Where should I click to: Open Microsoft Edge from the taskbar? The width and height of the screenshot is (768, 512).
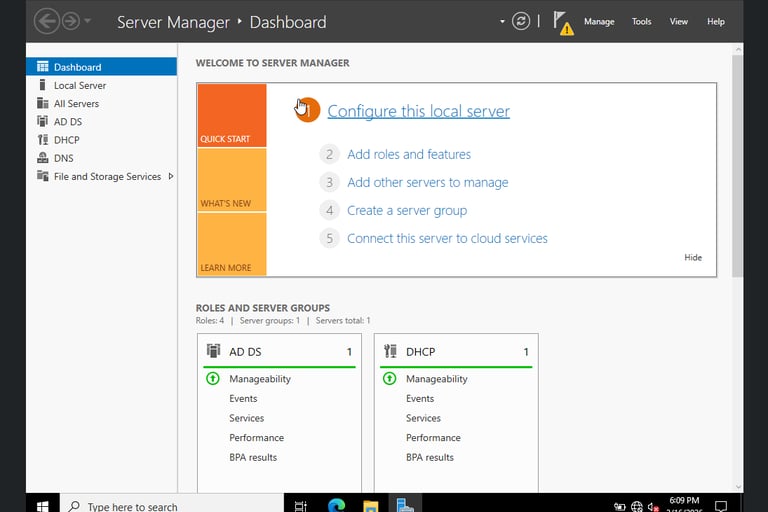click(336, 505)
